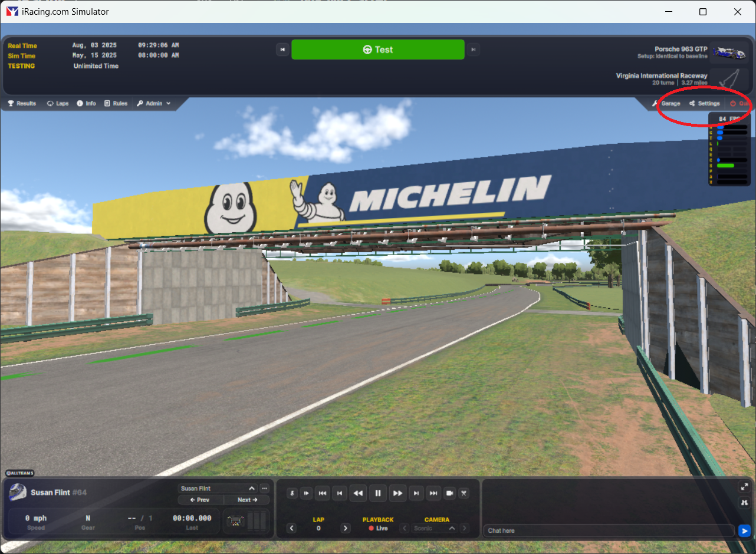Open the camera tool wrench icon
The image size is (756, 554).
tap(464, 493)
